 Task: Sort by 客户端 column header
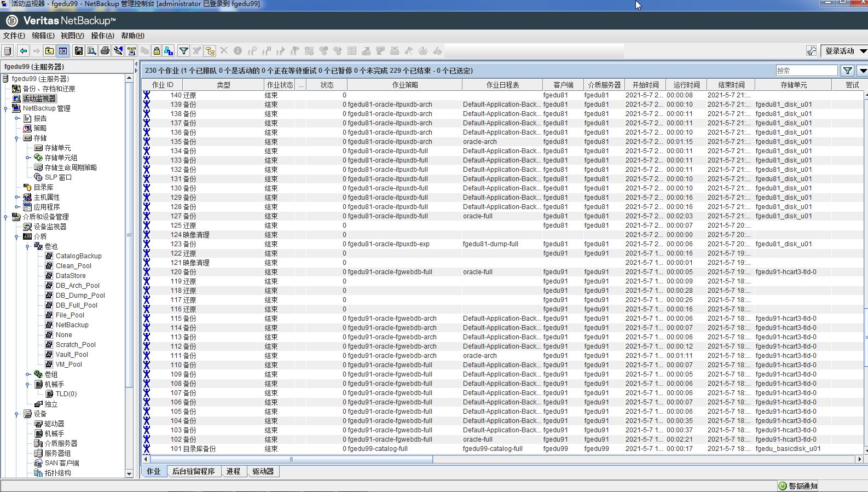(x=563, y=85)
